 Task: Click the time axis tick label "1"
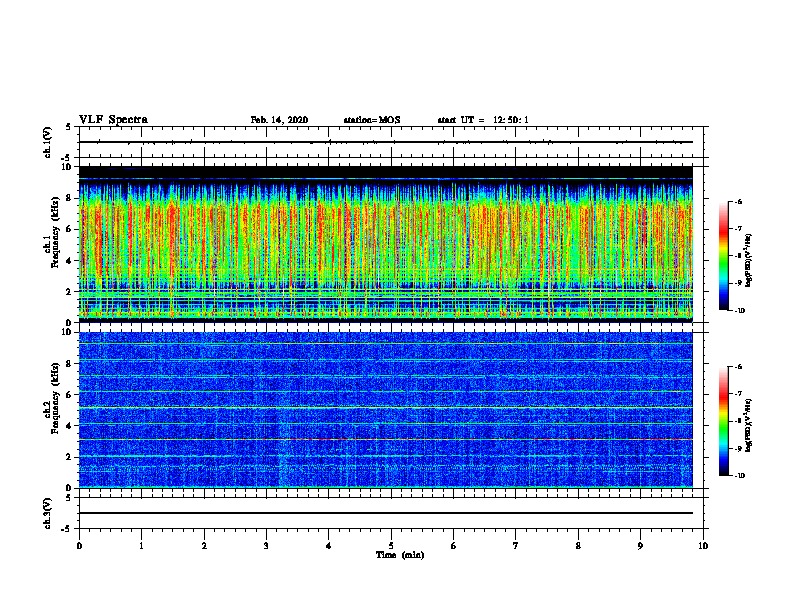pos(141,546)
